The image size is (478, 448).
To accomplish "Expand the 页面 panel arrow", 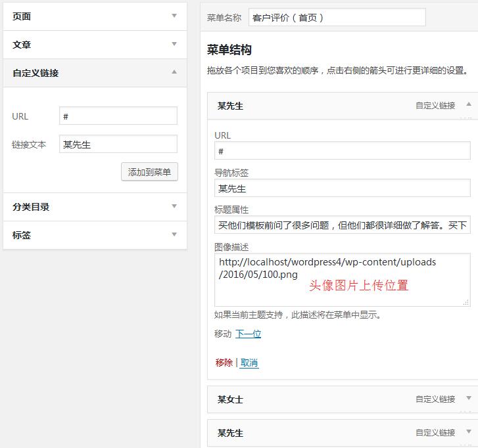I will click(x=174, y=16).
